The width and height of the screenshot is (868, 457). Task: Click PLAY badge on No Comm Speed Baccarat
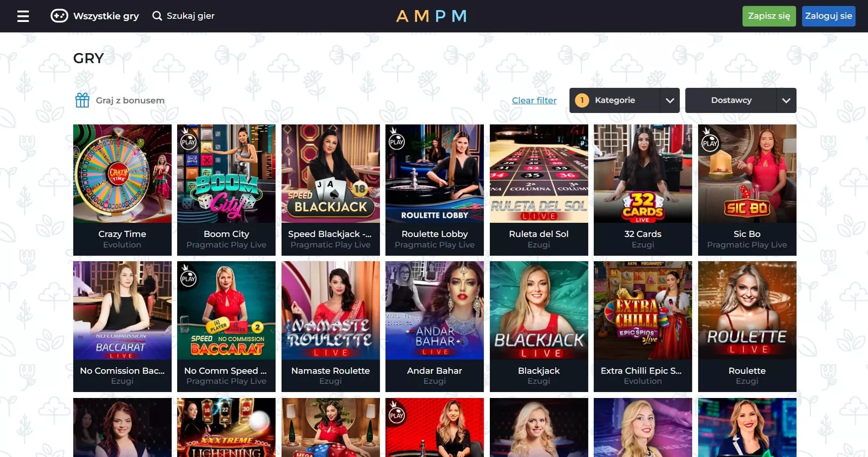click(x=188, y=277)
